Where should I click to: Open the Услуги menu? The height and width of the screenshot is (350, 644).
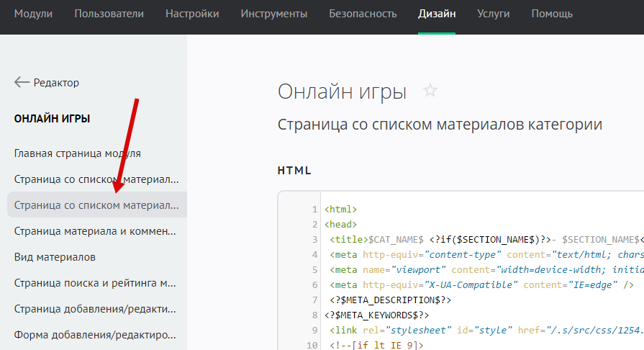pos(493,14)
